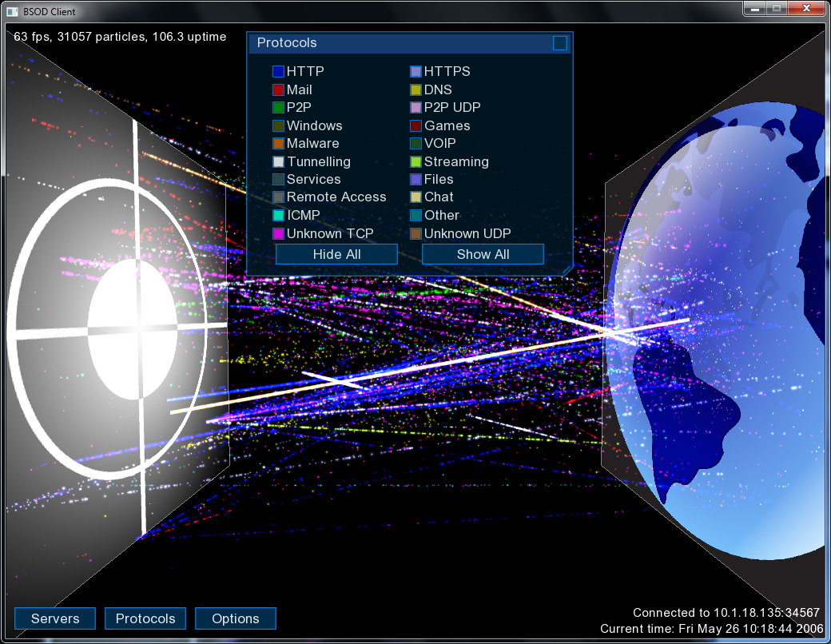Image resolution: width=831 pixels, height=644 pixels.
Task: Toggle the HTTP protocol color box
Action: [x=278, y=72]
